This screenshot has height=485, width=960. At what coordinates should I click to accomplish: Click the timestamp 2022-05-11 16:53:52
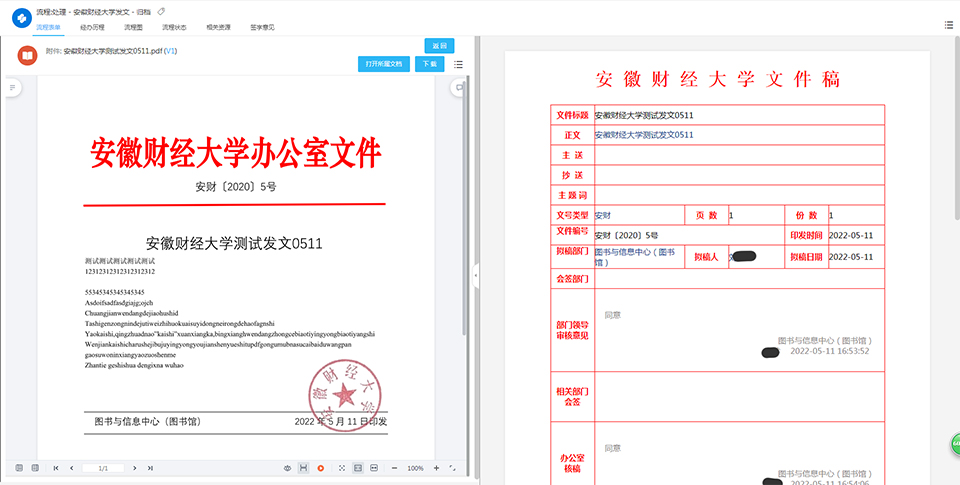830,351
